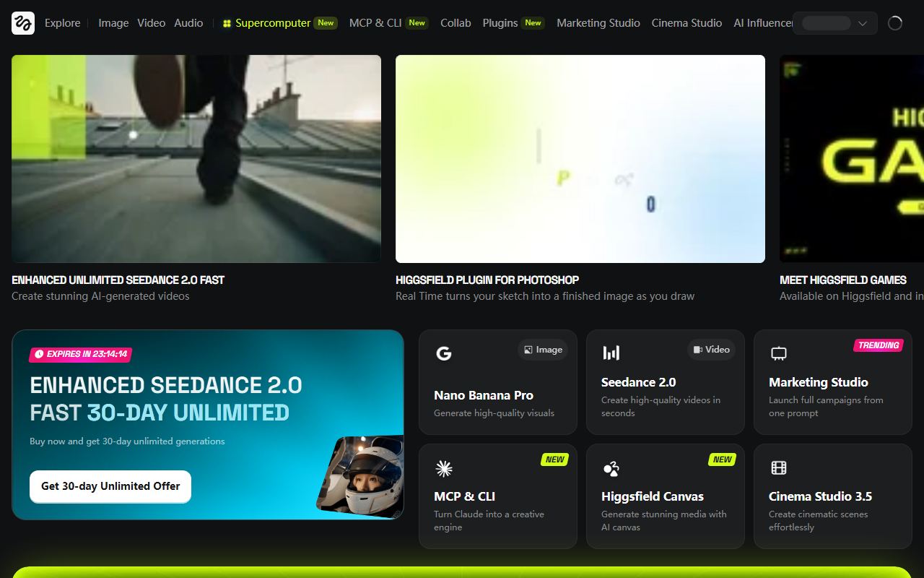The image size is (924, 578).
Task: Open the Video menu in navbar
Action: coord(152,23)
